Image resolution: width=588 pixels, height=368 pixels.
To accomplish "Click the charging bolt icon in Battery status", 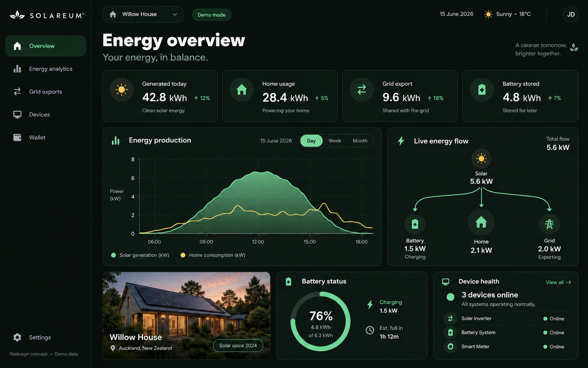I will click(x=370, y=305).
